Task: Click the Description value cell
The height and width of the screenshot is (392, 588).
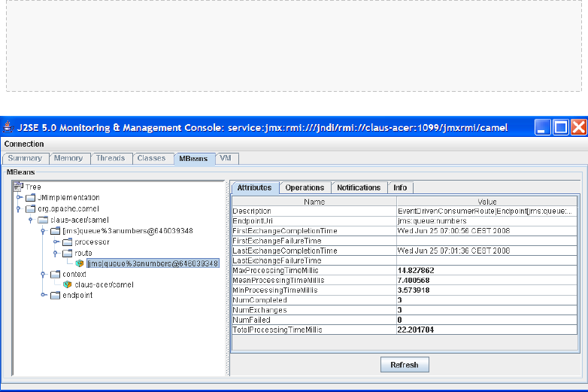Action: tap(487, 211)
